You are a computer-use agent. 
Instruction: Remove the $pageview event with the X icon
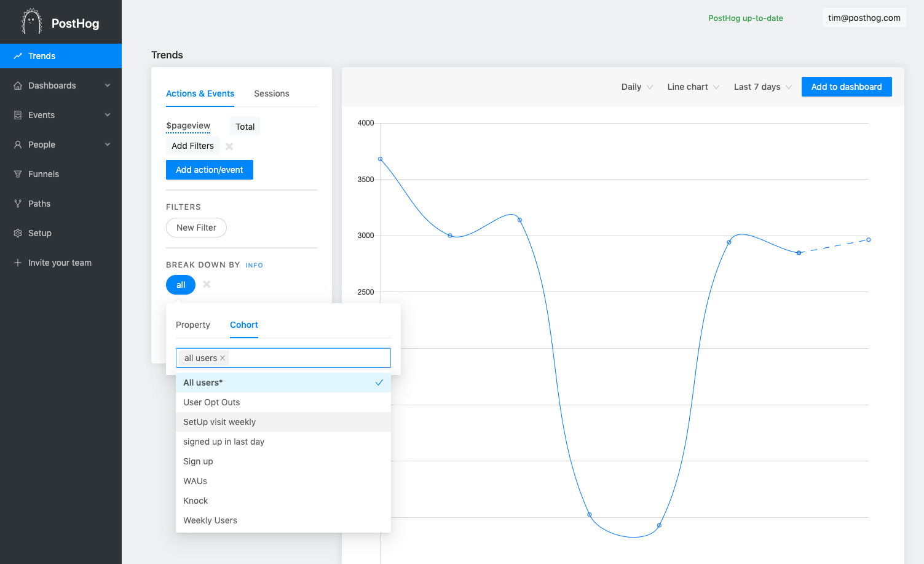click(229, 146)
